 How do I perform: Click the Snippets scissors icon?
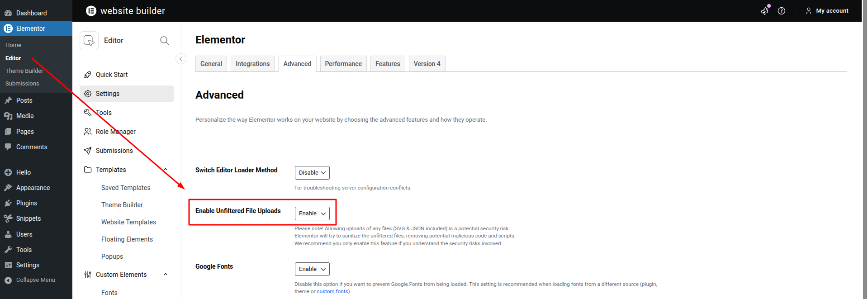coord(8,218)
